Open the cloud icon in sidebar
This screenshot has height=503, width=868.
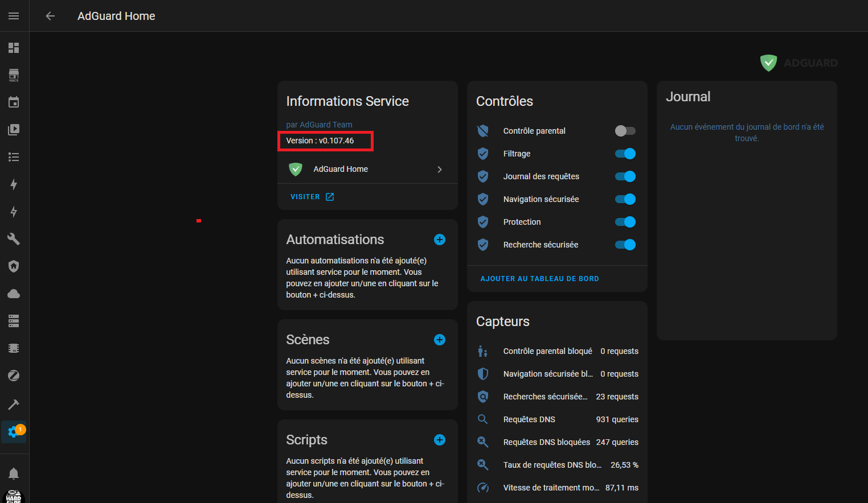[14, 294]
